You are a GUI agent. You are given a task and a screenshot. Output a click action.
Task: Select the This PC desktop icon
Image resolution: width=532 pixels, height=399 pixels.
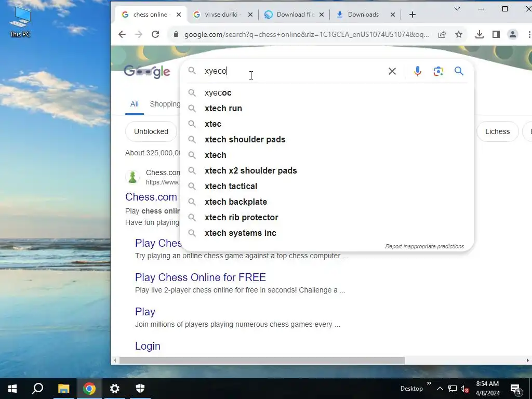[x=20, y=22]
